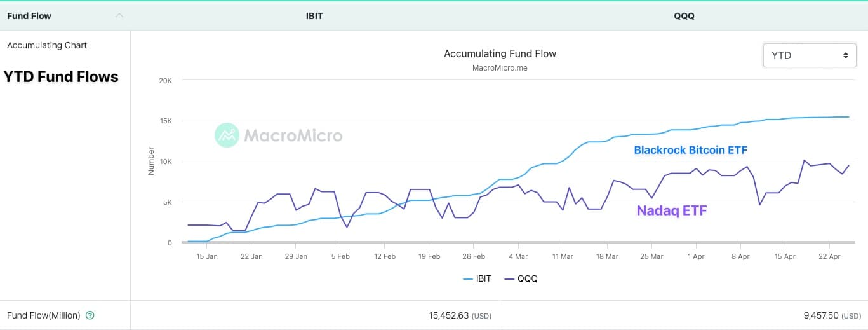This screenshot has height=330, width=868.
Task: Click the Fund Flow help question-mark icon
Action: click(90, 315)
